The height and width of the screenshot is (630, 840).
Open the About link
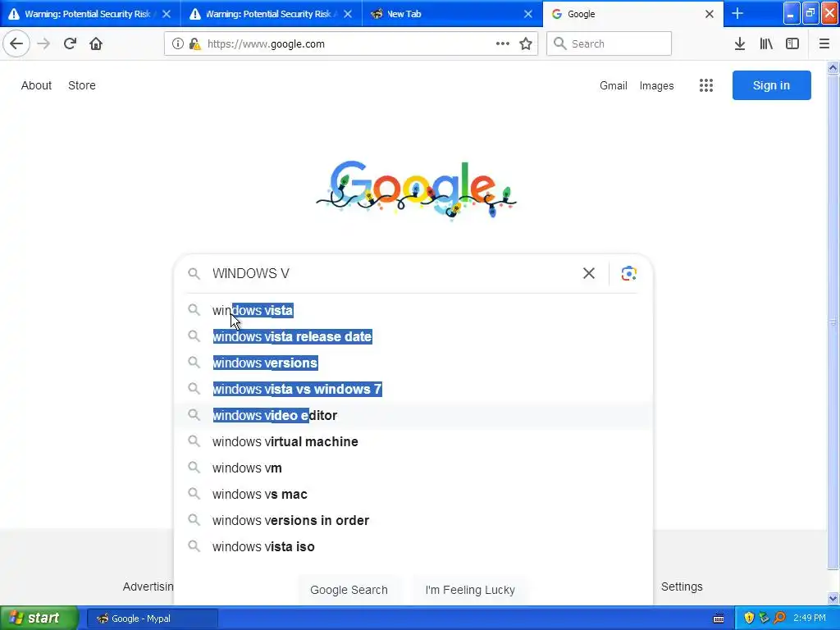[x=36, y=85]
